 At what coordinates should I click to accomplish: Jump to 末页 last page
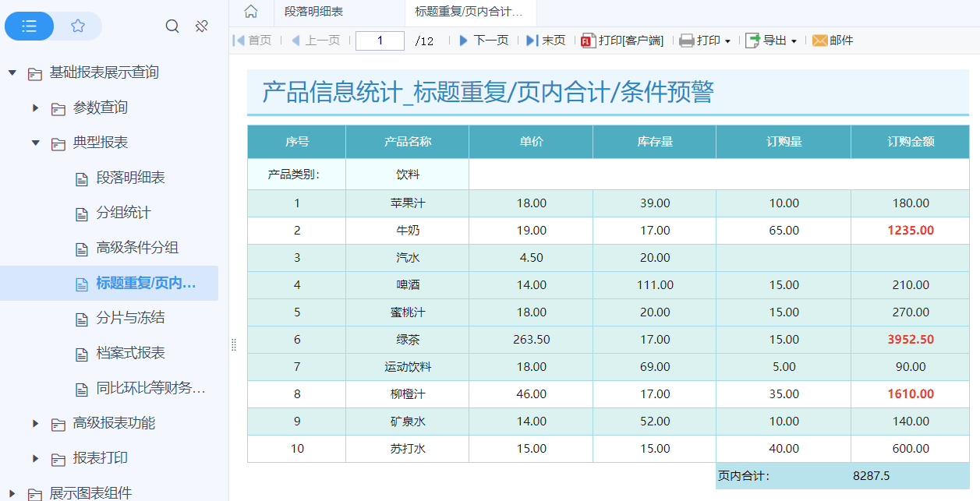[546, 41]
